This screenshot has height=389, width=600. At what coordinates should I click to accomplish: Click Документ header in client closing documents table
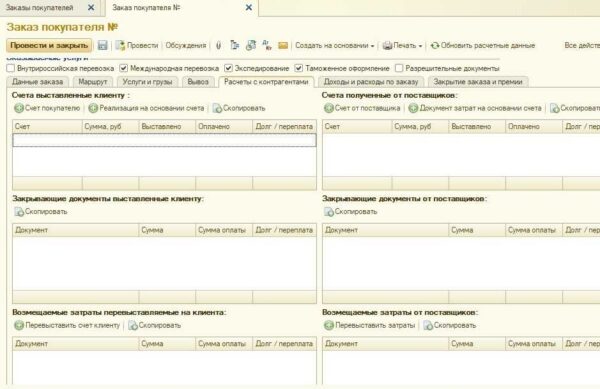[x=76, y=230]
